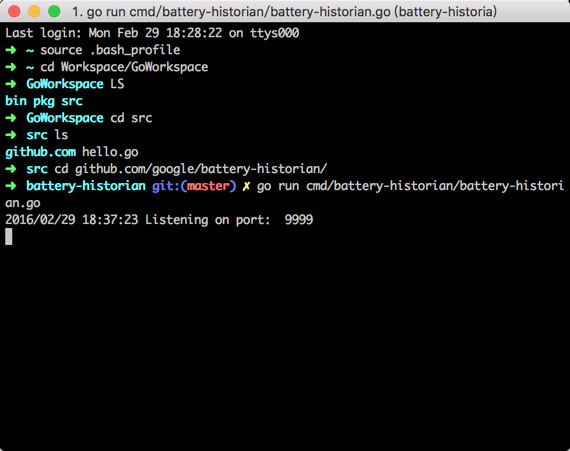570x451 pixels.
Task: Click the 'cd github.com/google/battery-historian/' command
Action: (190, 169)
